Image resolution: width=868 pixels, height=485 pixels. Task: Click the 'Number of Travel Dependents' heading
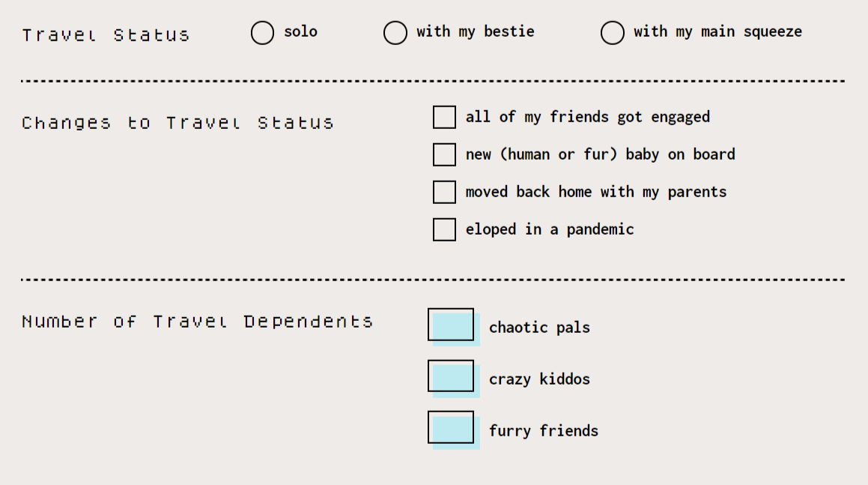click(x=197, y=322)
